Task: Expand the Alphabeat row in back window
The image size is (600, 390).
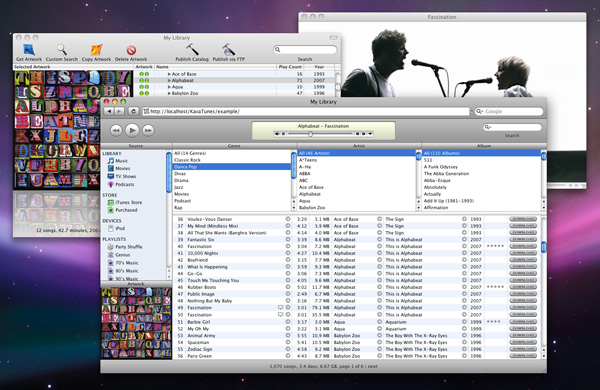Action: click(169, 80)
